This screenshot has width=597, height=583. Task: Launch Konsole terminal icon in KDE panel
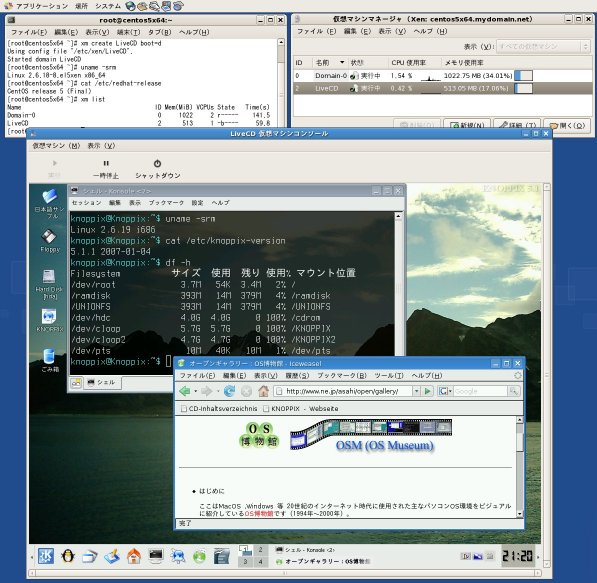pyautogui.click(x=156, y=556)
